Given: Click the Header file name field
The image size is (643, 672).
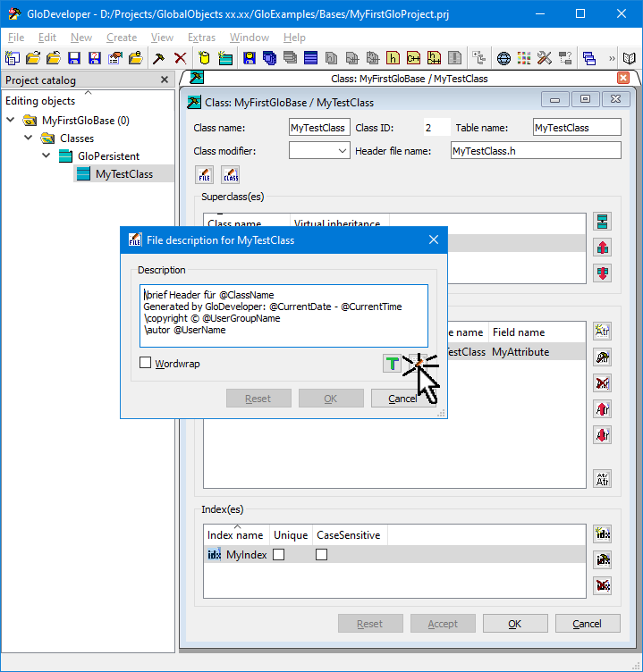Looking at the screenshot, I should pyautogui.click(x=536, y=151).
